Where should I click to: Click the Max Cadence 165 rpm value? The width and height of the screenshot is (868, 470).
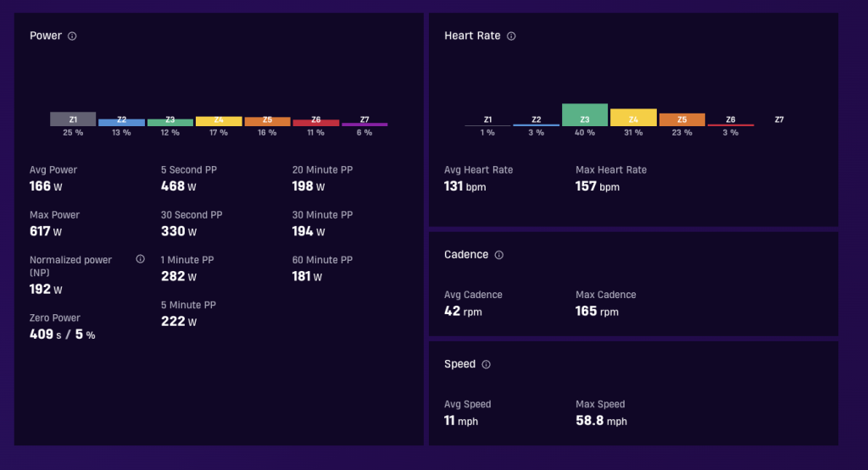597,312
